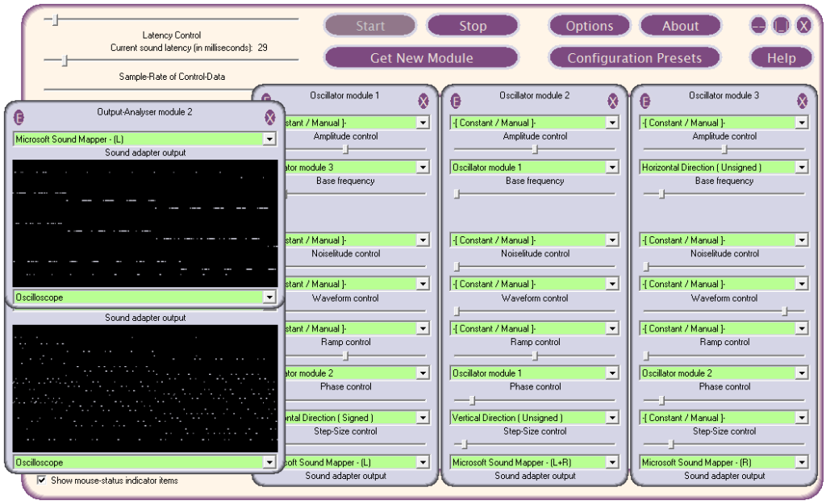Click Oscillator module 2 Step-Size slider handle
Viewport: 826px width, 504px height.
(464, 444)
